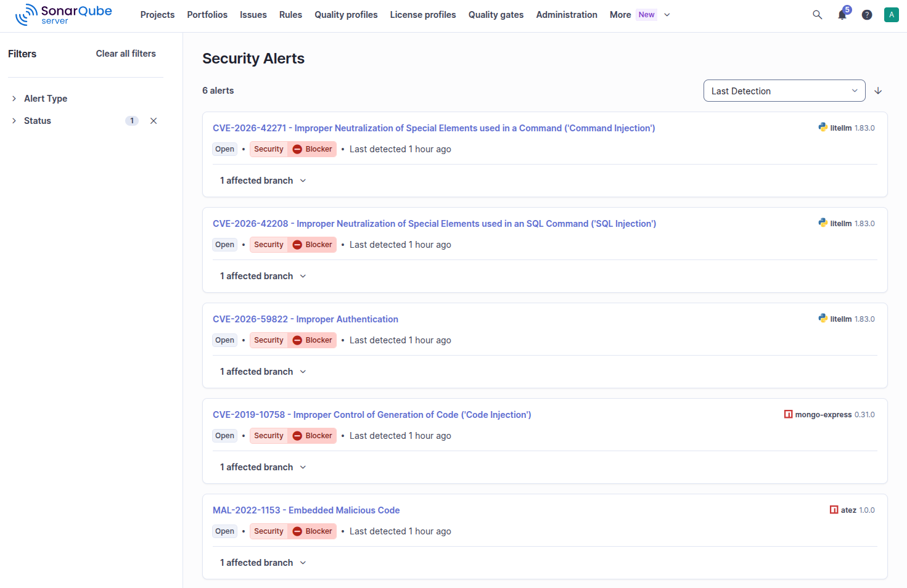Open the user account avatar A
This screenshot has height=588, width=907.
tap(892, 15)
